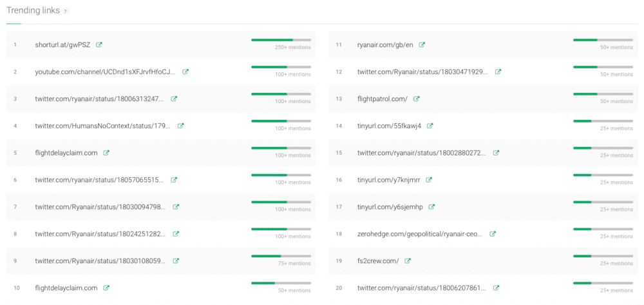Open the twitter.com/Ryanair/status/18030108059 link text
The height and width of the screenshot is (305, 644).
[x=100, y=261]
